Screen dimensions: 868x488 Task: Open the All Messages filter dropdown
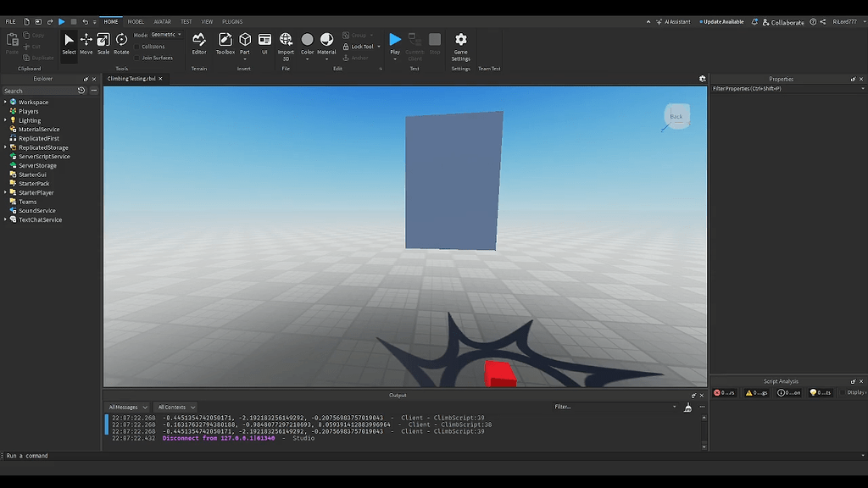(127, 407)
